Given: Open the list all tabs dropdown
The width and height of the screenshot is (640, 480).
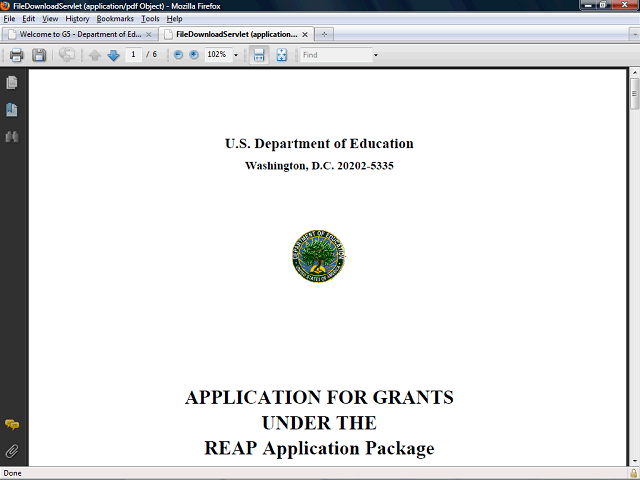Looking at the screenshot, I should 634,35.
